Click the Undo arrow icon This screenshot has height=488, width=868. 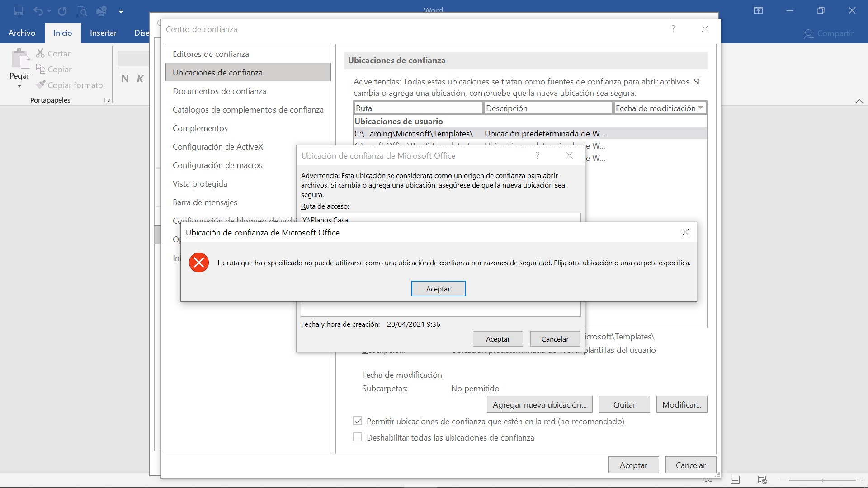coord(38,11)
